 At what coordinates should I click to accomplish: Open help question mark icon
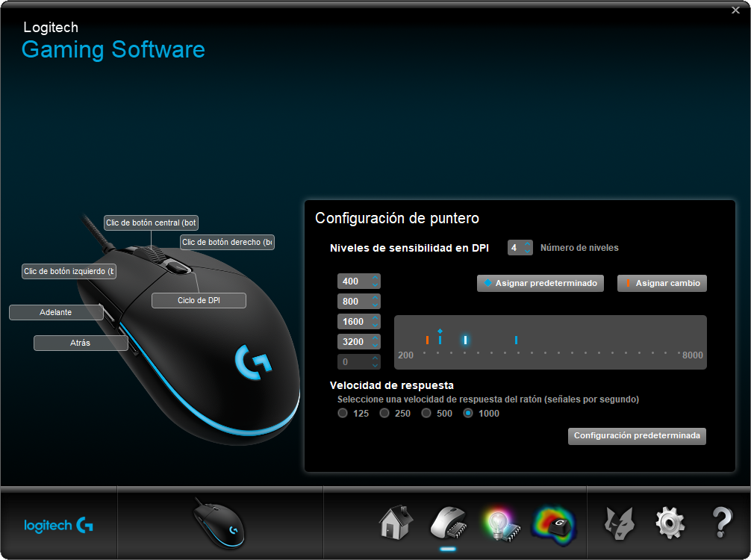click(x=722, y=523)
